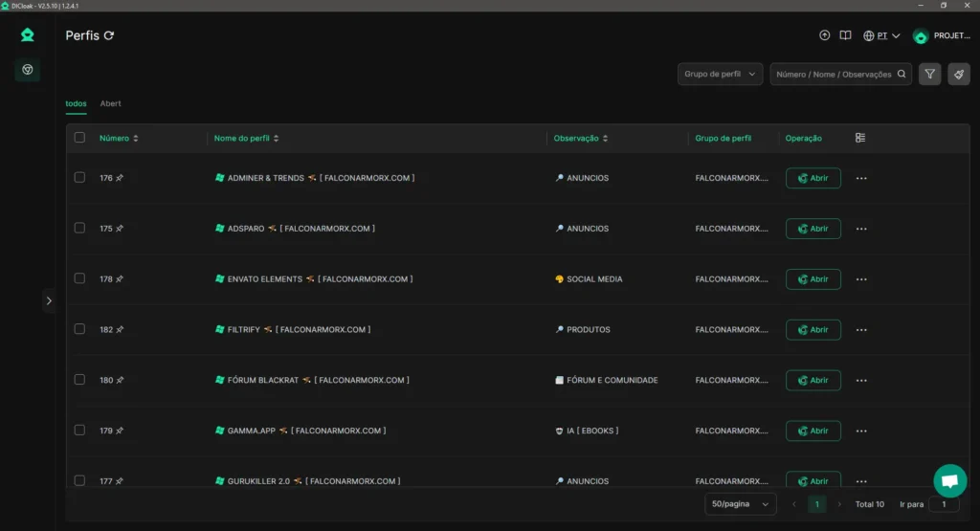
Task: Open the chat support bubble
Action: click(950, 480)
